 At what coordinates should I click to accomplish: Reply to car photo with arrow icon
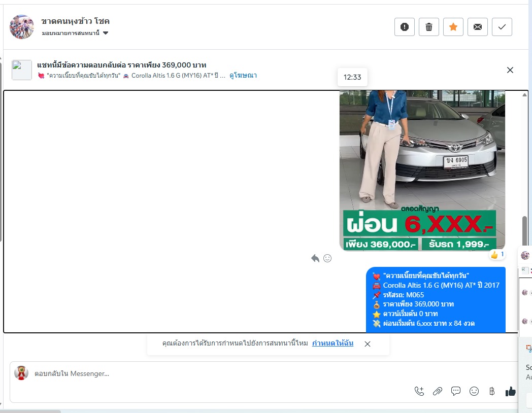315,258
